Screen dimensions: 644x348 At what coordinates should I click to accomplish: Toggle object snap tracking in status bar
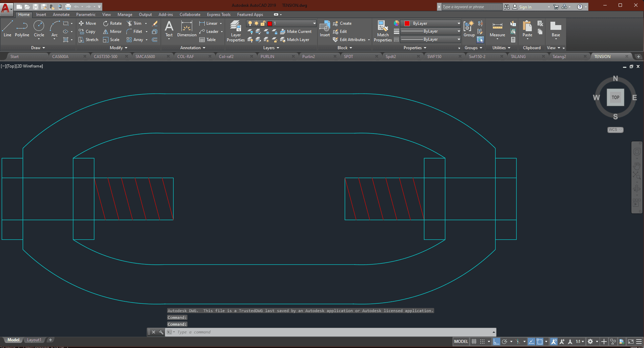[x=531, y=342]
